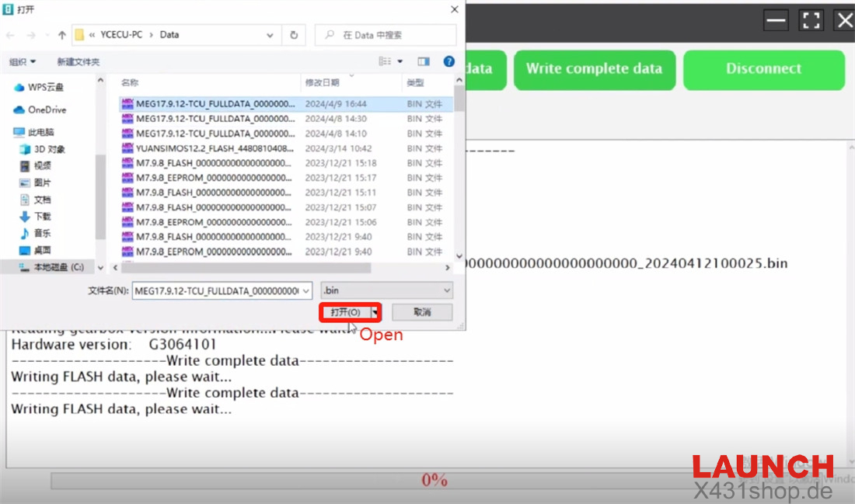Screen dimensions: 855x504
Task: Click the green Disconnect button
Action: 763,69
